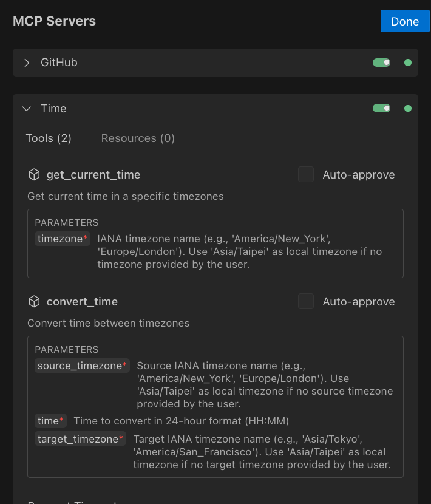This screenshot has height=504, width=431.
Task: Switch to the Resources (0) tab
Action: tap(138, 138)
